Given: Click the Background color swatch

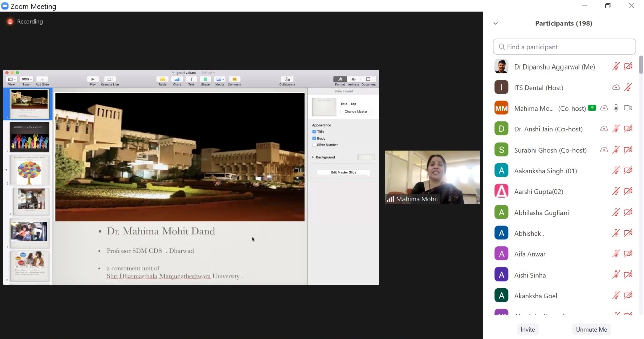Looking at the screenshot, I should pos(366,157).
